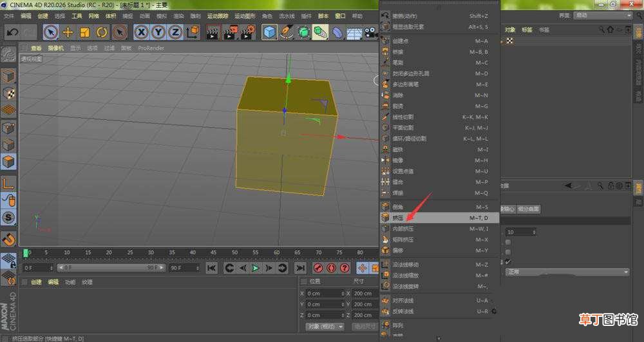
Task: Toggle Enable Snap magnet icon
Action: (8, 240)
